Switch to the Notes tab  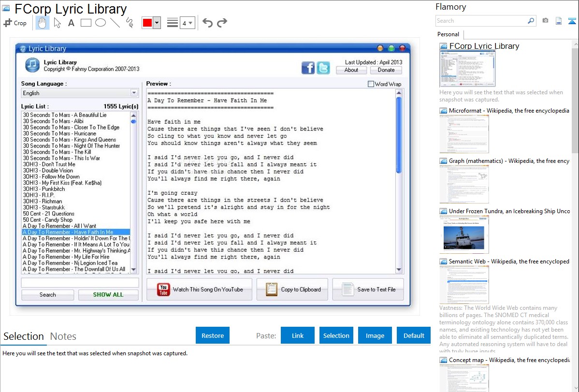63,336
